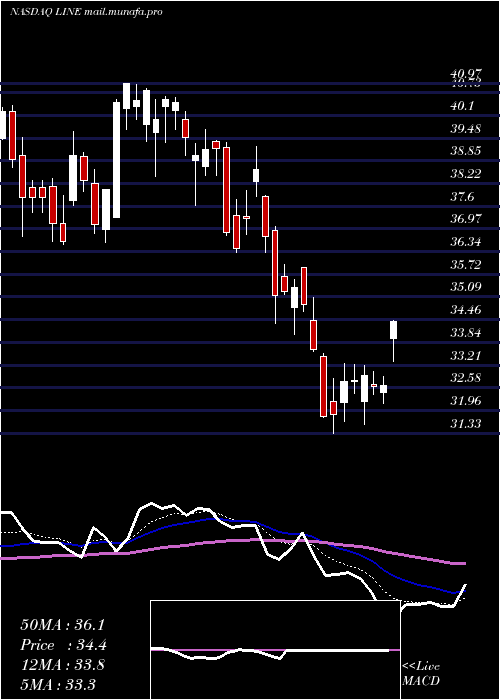The width and height of the screenshot is (500, 700).
Task: Click the 12MA : 33.8 readout
Action: click(62, 665)
